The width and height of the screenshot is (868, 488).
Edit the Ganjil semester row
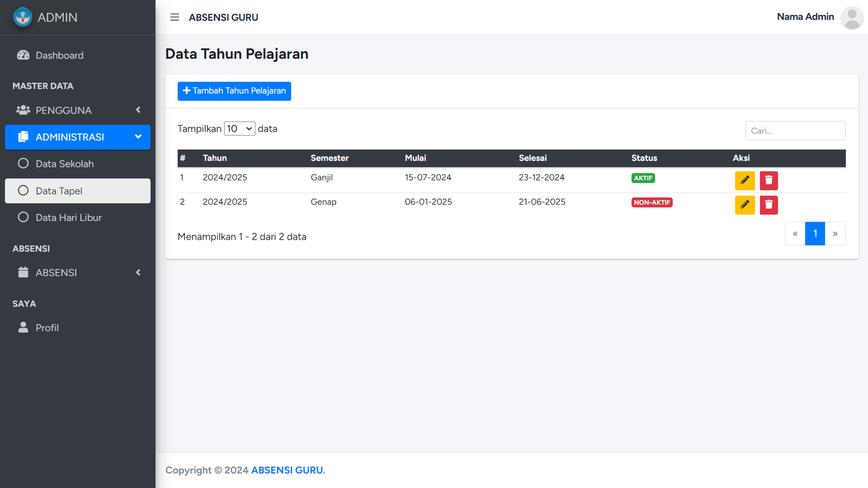point(744,181)
